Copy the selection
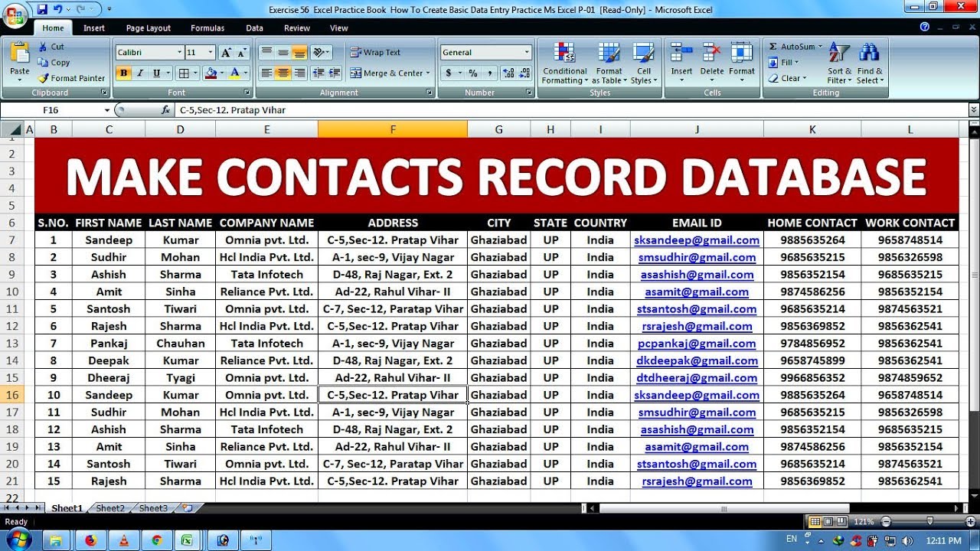980x551 pixels. coord(54,63)
